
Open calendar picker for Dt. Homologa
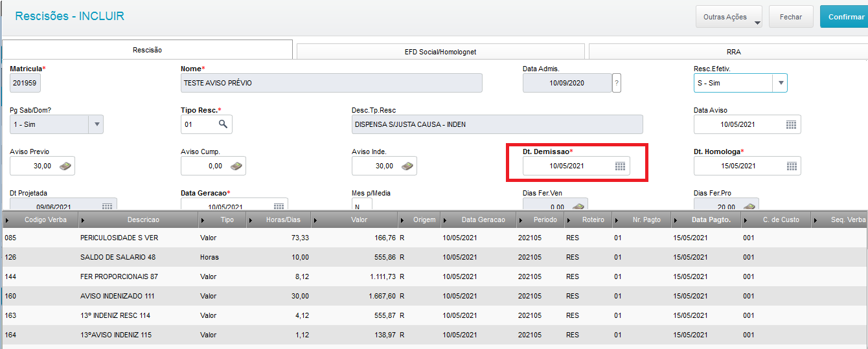[x=791, y=166]
